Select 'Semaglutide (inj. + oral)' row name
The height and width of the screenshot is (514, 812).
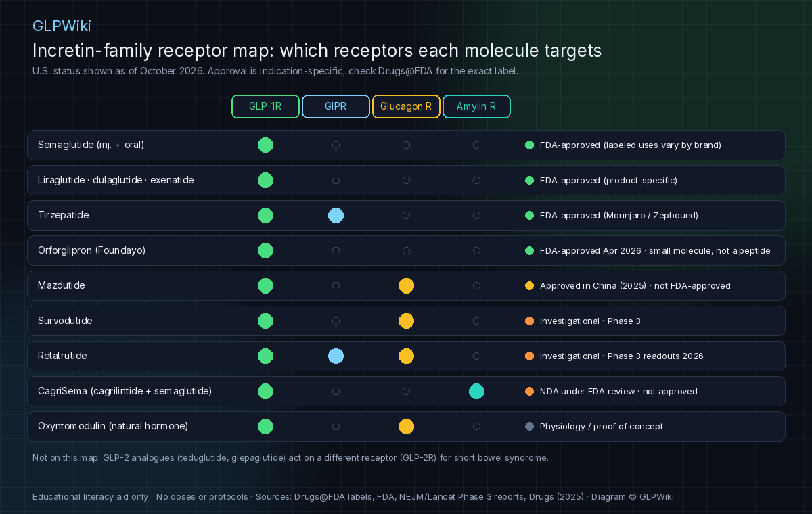[91, 145]
